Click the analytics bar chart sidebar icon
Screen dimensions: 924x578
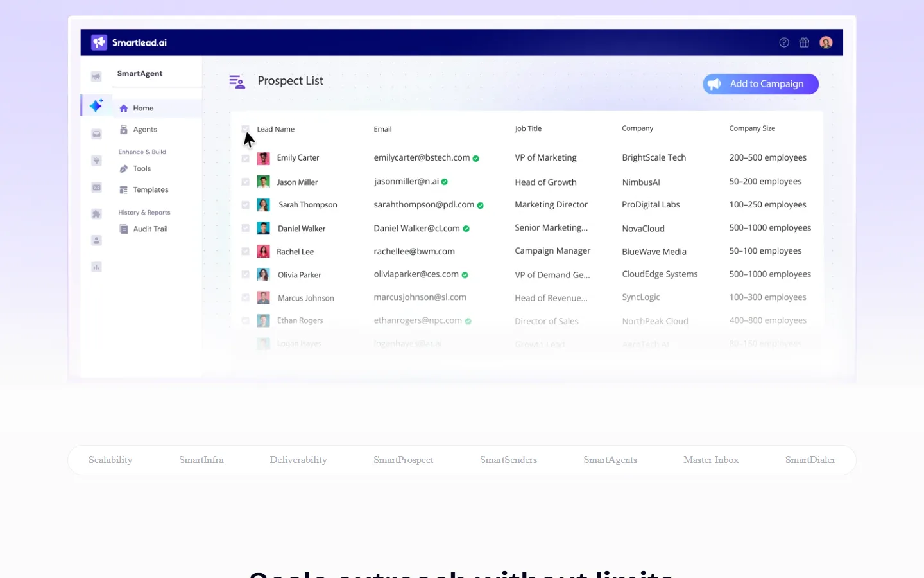[96, 267]
